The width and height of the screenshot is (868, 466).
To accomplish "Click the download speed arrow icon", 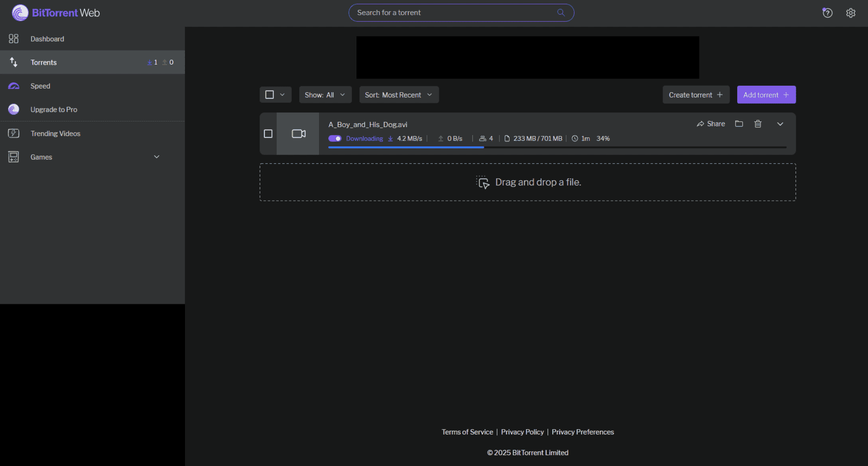I will 391,138.
